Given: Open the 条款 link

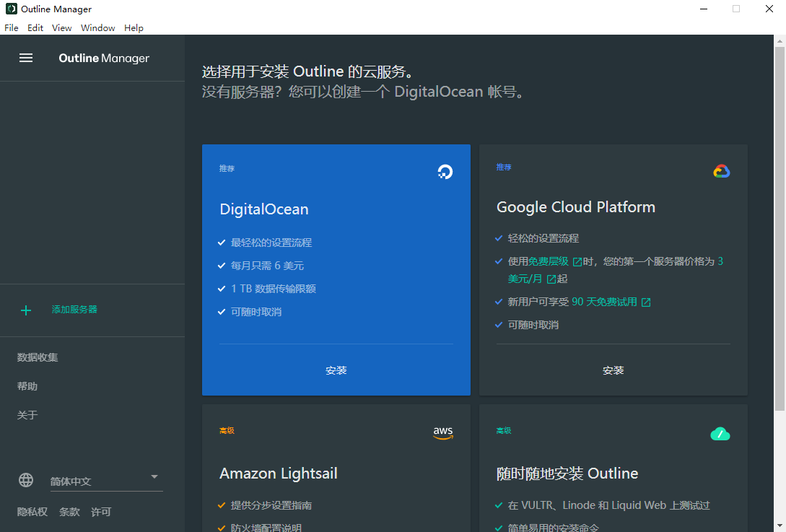Looking at the screenshot, I should tap(69, 512).
